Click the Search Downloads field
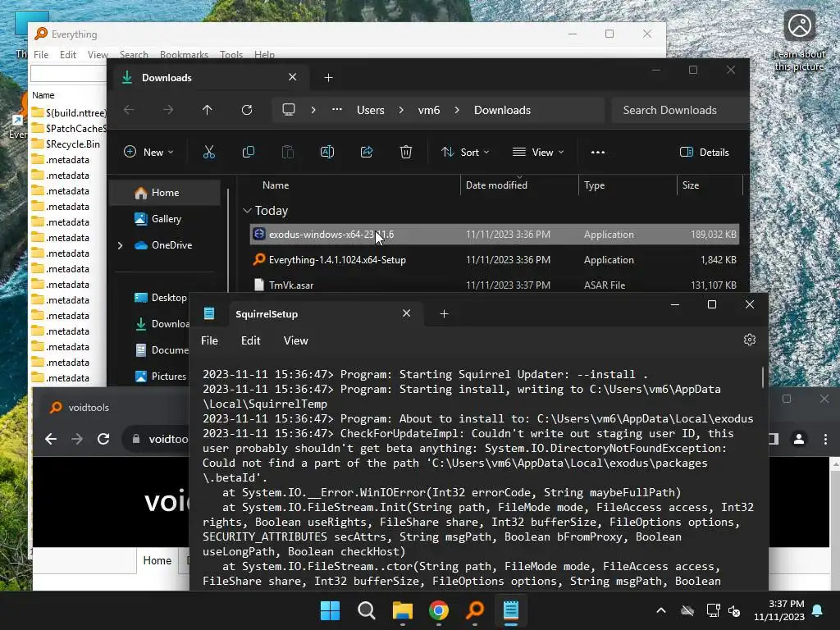840x630 pixels. coord(680,110)
